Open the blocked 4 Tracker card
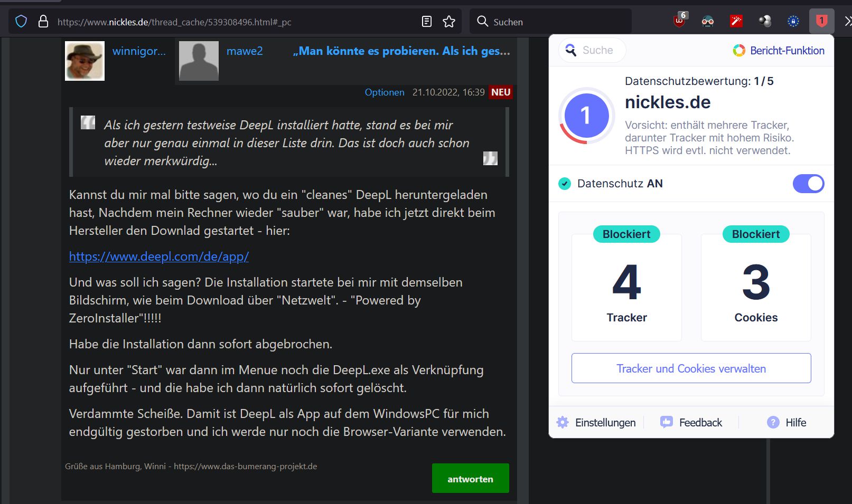The height and width of the screenshot is (504, 852). click(x=626, y=288)
